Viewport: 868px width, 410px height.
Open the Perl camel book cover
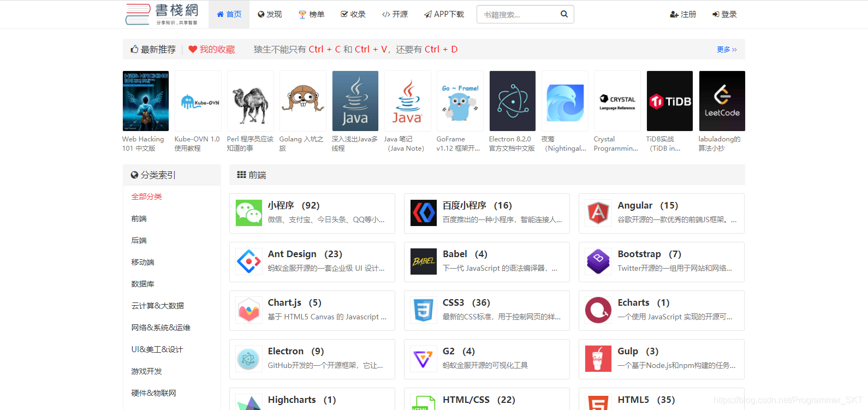(x=251, y=101)
